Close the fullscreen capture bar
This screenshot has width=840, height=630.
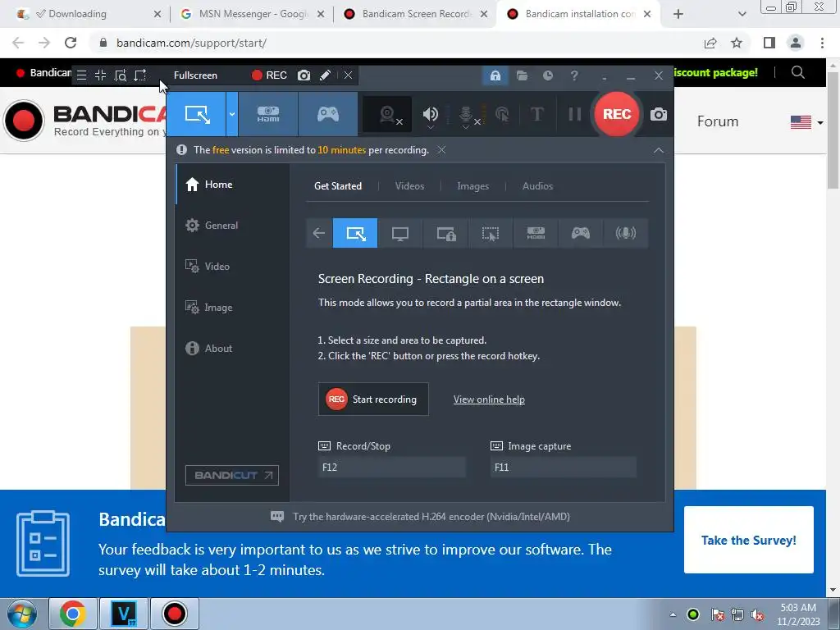[348, 75]
